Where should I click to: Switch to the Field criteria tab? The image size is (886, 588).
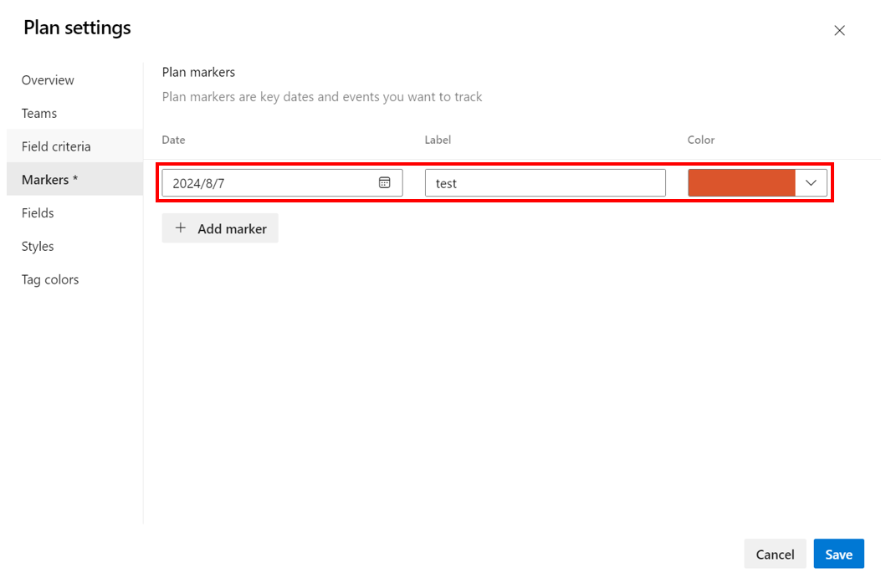(74, 146)
